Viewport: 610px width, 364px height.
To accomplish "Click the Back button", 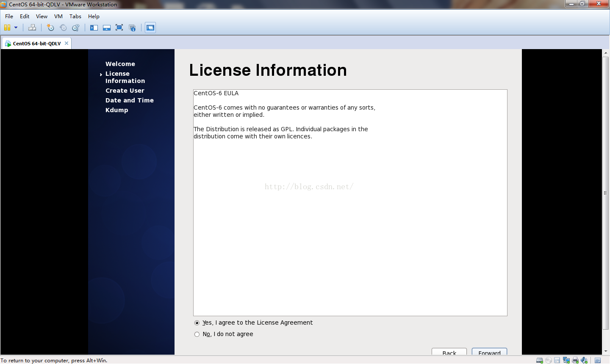I will [x=449, y=352].
